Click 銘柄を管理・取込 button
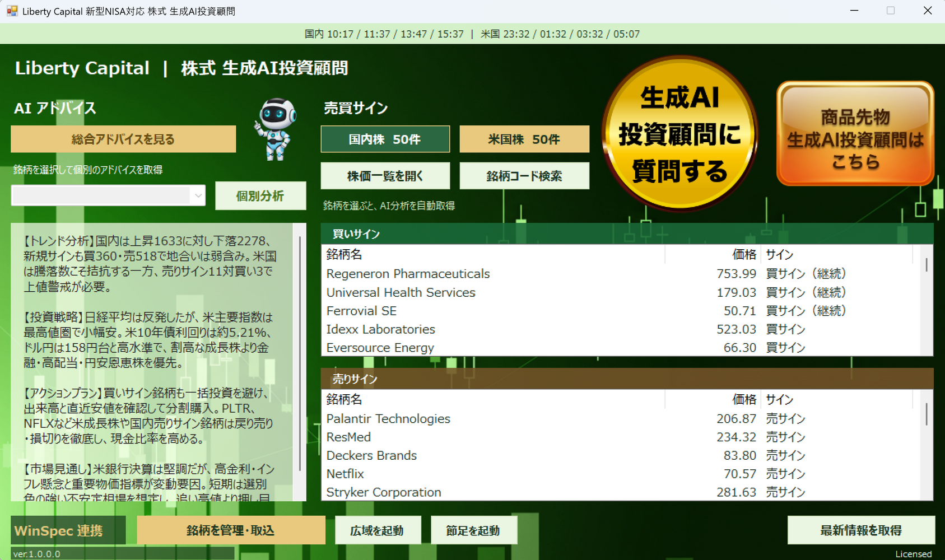 click(231, 530)
